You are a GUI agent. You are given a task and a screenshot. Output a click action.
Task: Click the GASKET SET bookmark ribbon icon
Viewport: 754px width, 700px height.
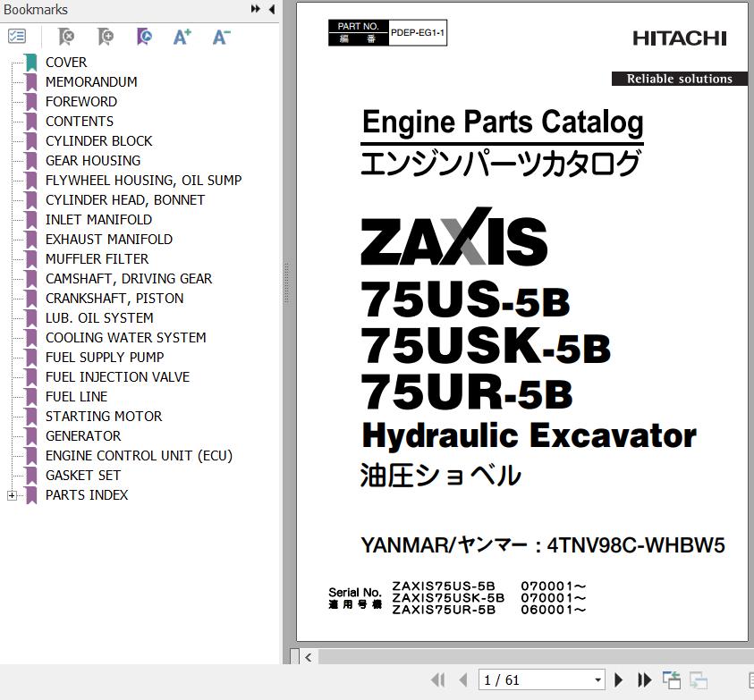coord(31,476)
